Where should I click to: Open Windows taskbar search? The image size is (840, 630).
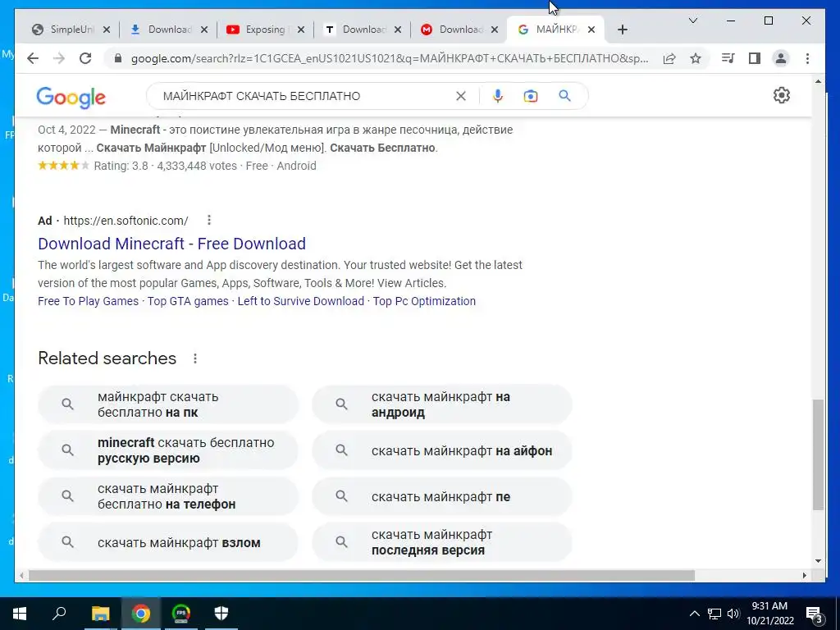59,614
